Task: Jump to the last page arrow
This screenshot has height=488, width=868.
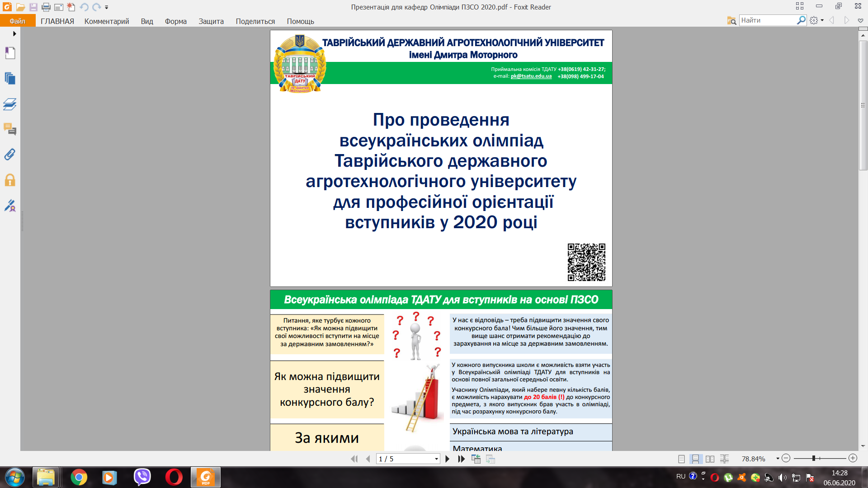Action: pyautogui.click(x=461, y=459)
